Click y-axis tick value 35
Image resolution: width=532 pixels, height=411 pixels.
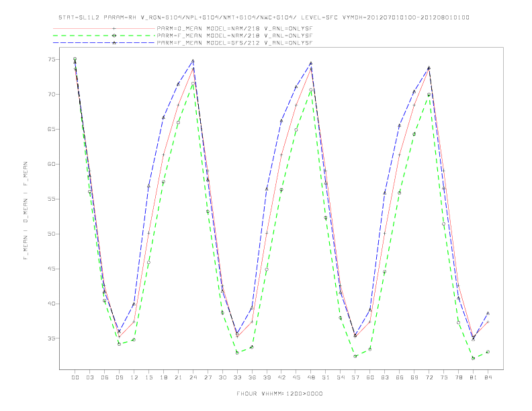pyautogui.click(x=52, y=338)
